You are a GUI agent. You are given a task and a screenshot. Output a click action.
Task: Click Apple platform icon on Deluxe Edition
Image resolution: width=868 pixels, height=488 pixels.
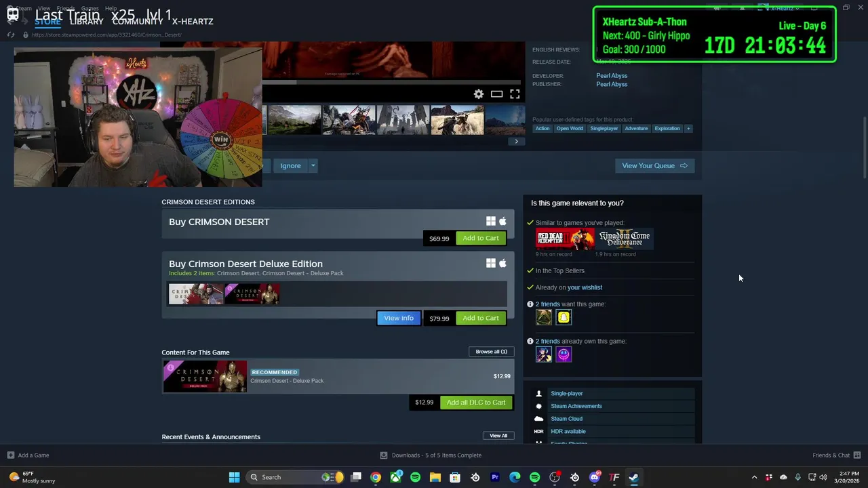502,263
